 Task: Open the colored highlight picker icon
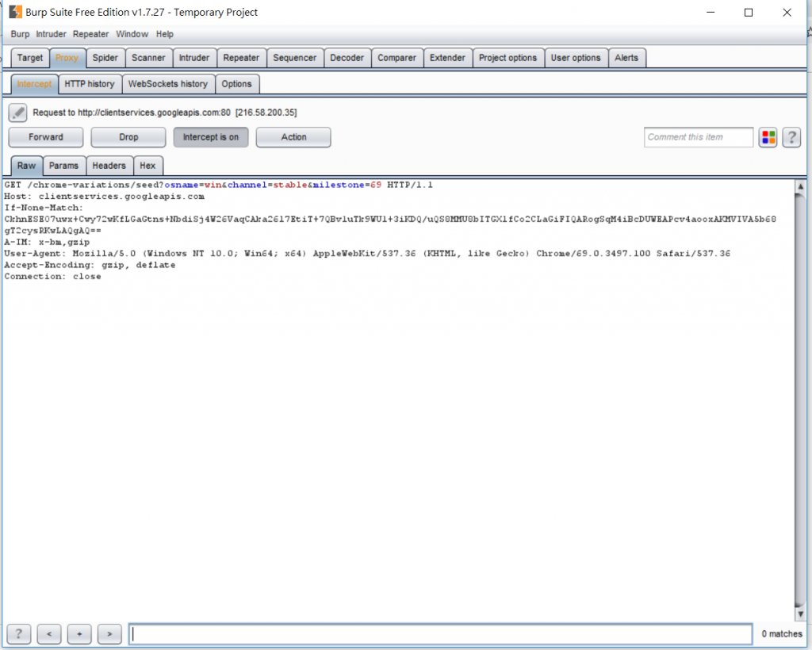768,137
